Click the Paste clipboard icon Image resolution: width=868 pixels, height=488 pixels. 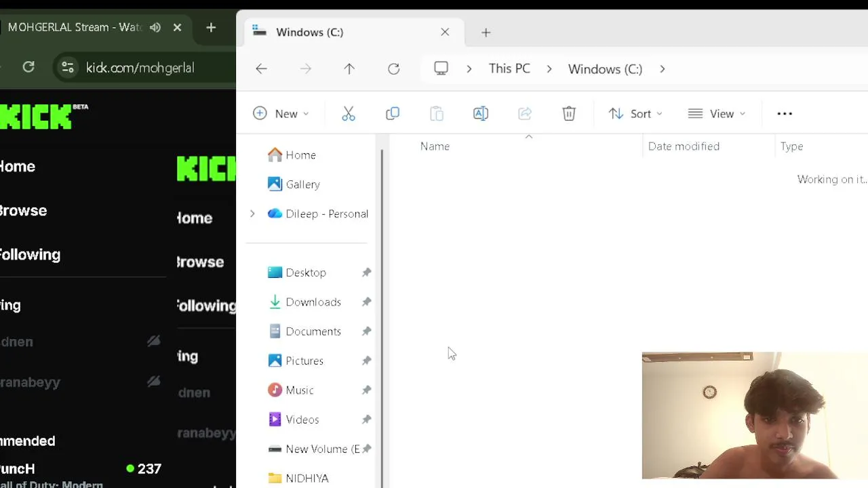click(437, 114)
